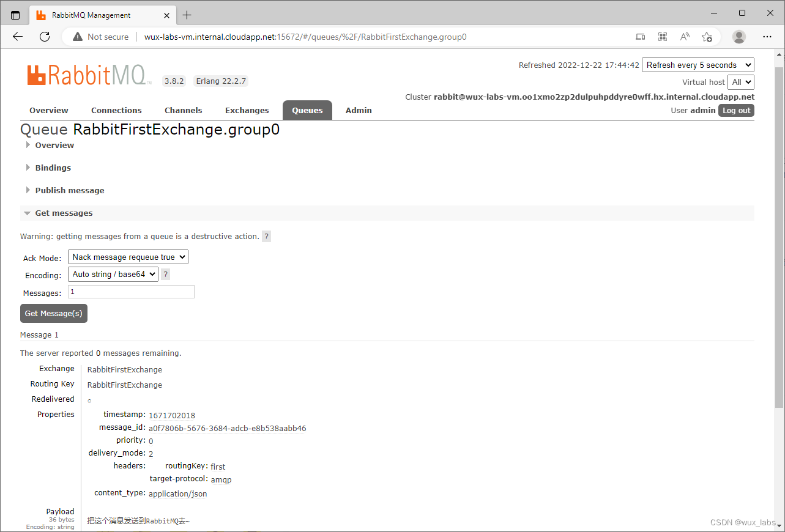Click the RabbitMQ Management browser tab

(x=102, y=15)
